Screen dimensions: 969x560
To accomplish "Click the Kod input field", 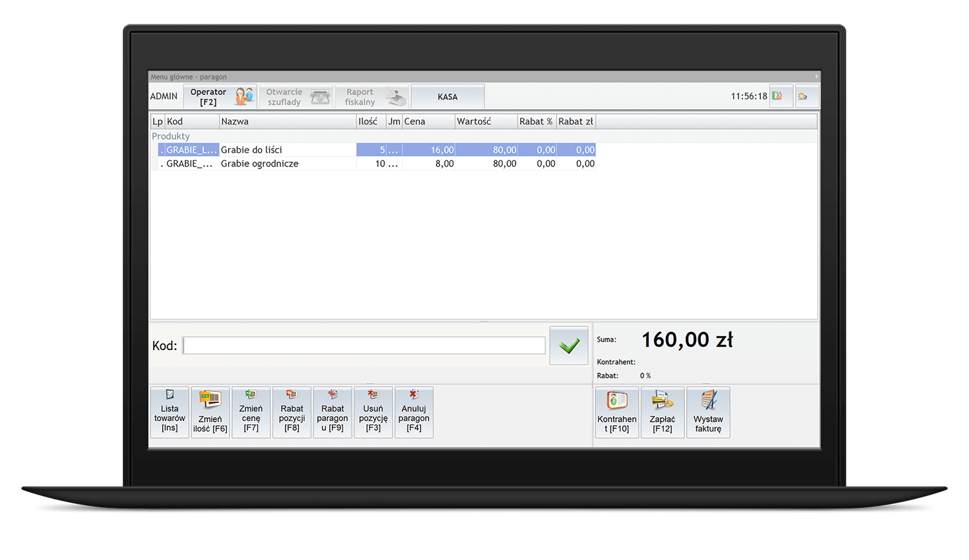I will click(x=364, y=346).
